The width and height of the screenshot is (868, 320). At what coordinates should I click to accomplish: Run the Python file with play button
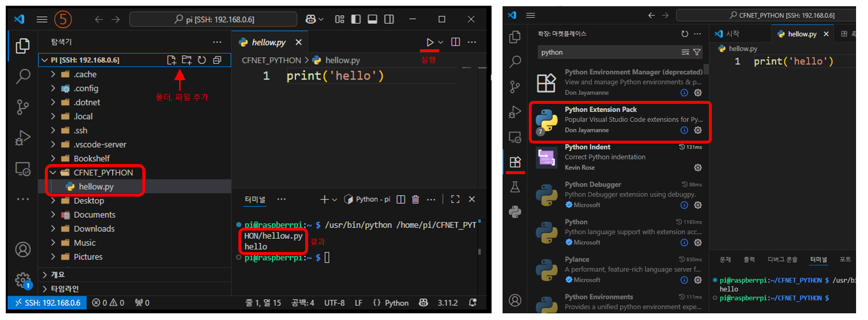pyautogui.click(x=429, y=43)
